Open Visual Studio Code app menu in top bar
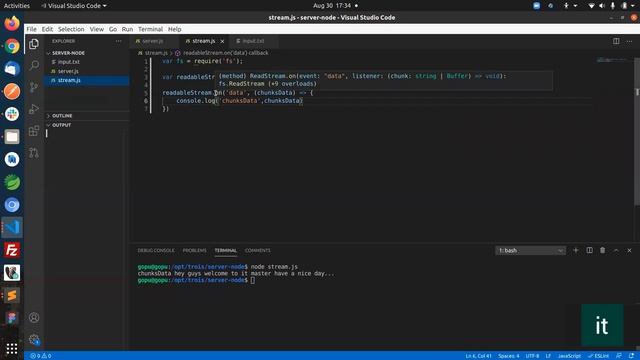The height and width of the screenshot is (360, 640). point(74,6)
